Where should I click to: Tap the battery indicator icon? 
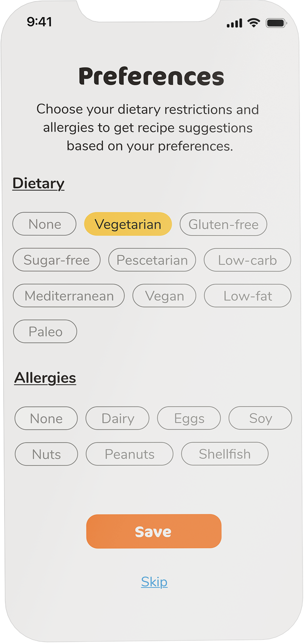click(276, 23)
